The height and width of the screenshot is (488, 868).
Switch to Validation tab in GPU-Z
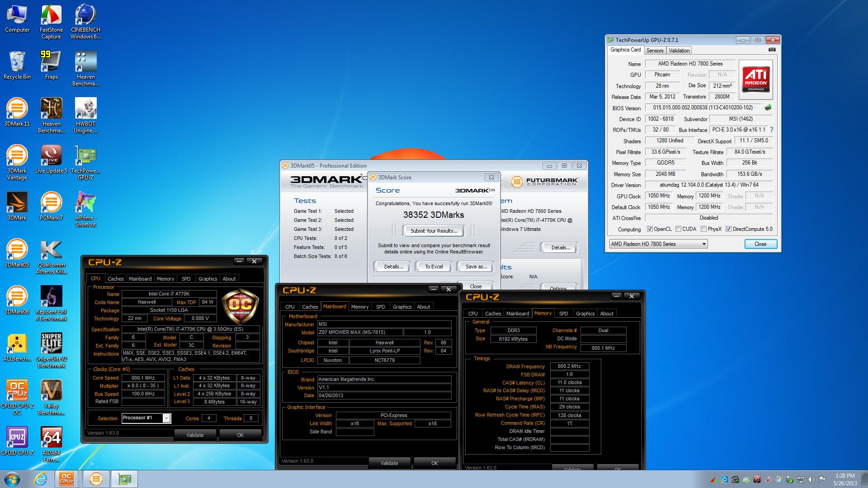679,51
